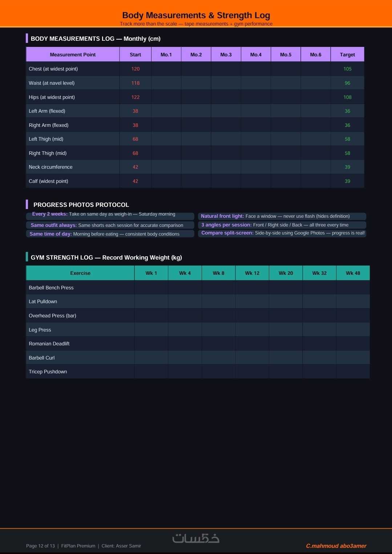The width and height of the screenshot is (392, 554).
Task: Click the Khamsat logo in the footer
Action: point(196,538)
